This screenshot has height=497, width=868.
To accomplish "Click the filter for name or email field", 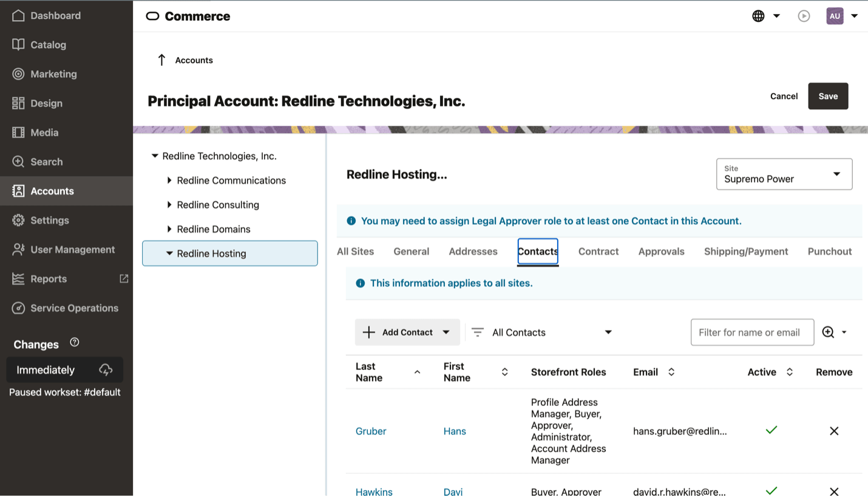I will click(751, 332).
